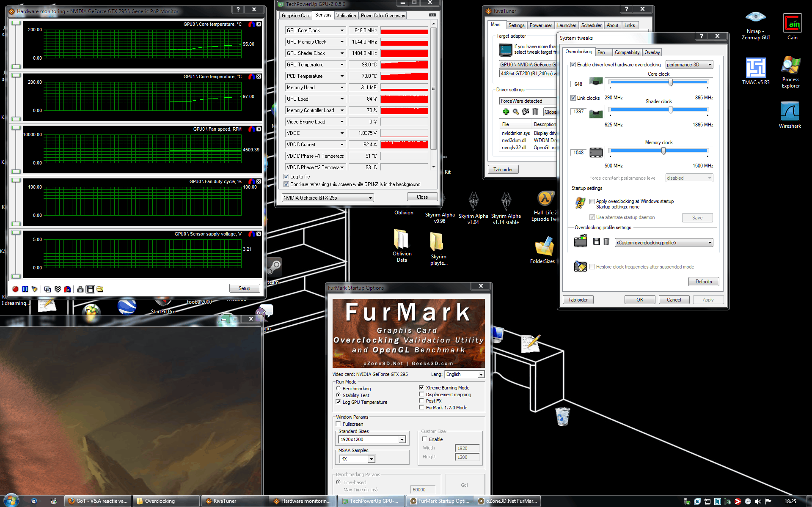Click GPU-Z camera screenshot icon
This screenshot has width=812, height=507.
tap(432, 15)
